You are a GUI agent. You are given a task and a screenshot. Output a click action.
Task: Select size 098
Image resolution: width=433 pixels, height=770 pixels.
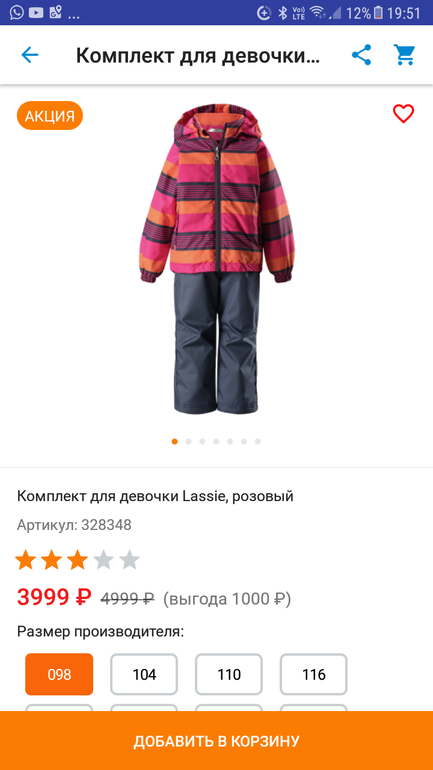[x=59, y=674]
